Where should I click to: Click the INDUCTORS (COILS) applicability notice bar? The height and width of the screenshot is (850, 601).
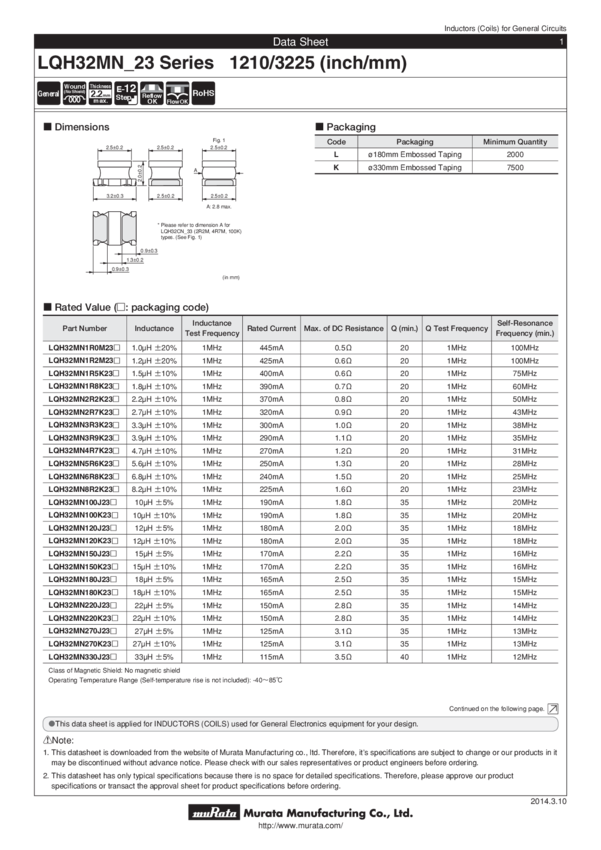[300, 724]
